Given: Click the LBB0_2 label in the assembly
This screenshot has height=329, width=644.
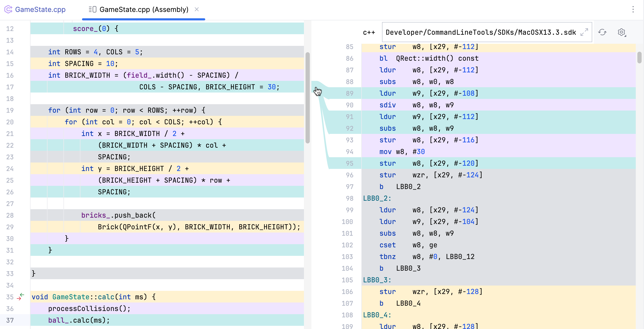Looking at the screenshot, I should [377, 198].
